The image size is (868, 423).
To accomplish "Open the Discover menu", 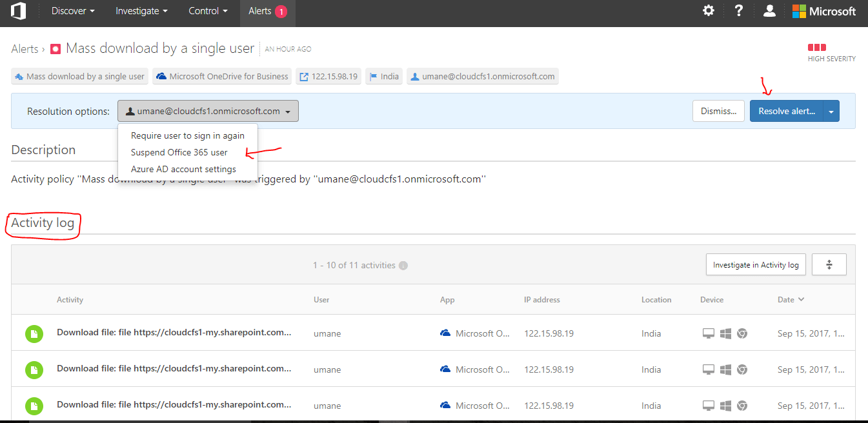I will (x=73, y=11).
